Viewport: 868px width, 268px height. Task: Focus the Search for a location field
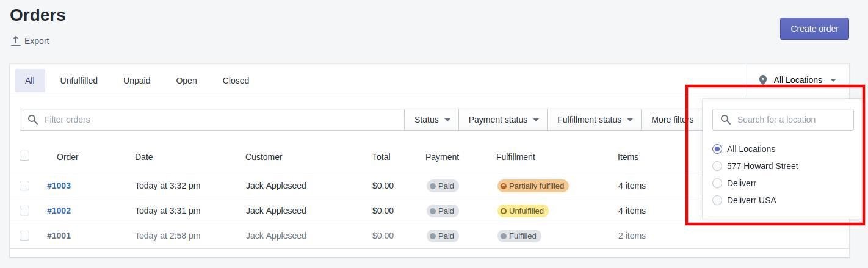(783, 120)
